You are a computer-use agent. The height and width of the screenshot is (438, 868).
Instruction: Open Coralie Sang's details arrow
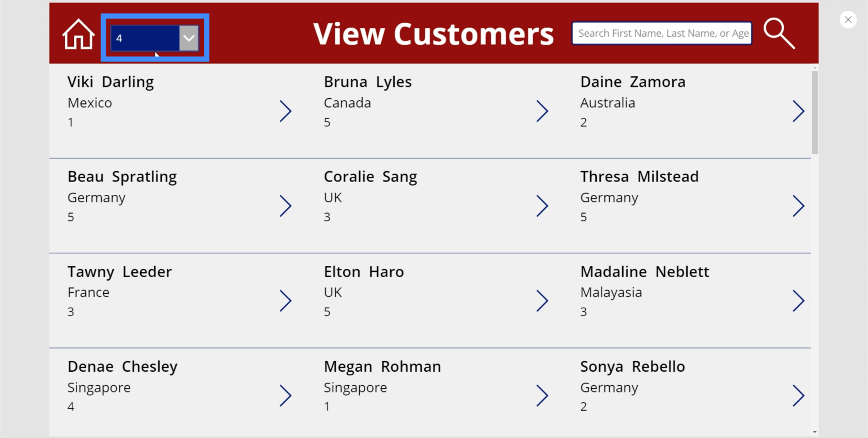pyautogui.click(x=542, y=206)
